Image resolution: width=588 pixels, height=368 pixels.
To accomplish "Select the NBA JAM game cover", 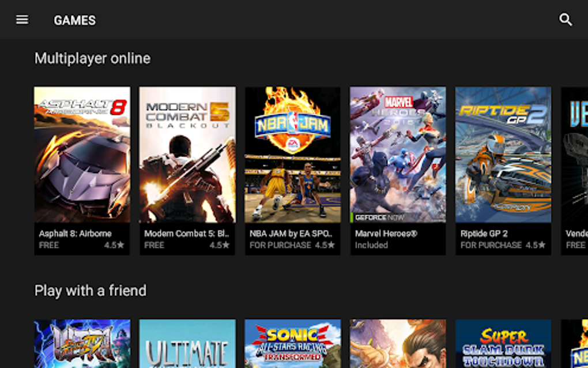I will tap(293, 155).
